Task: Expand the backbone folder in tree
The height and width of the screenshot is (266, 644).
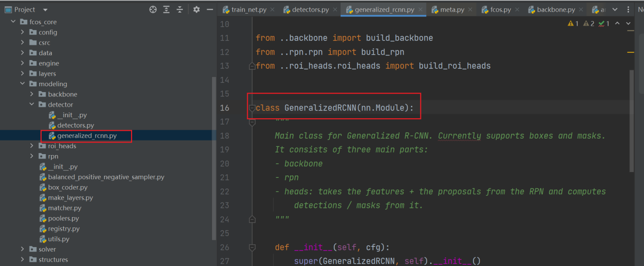Action: coord(32,94)
